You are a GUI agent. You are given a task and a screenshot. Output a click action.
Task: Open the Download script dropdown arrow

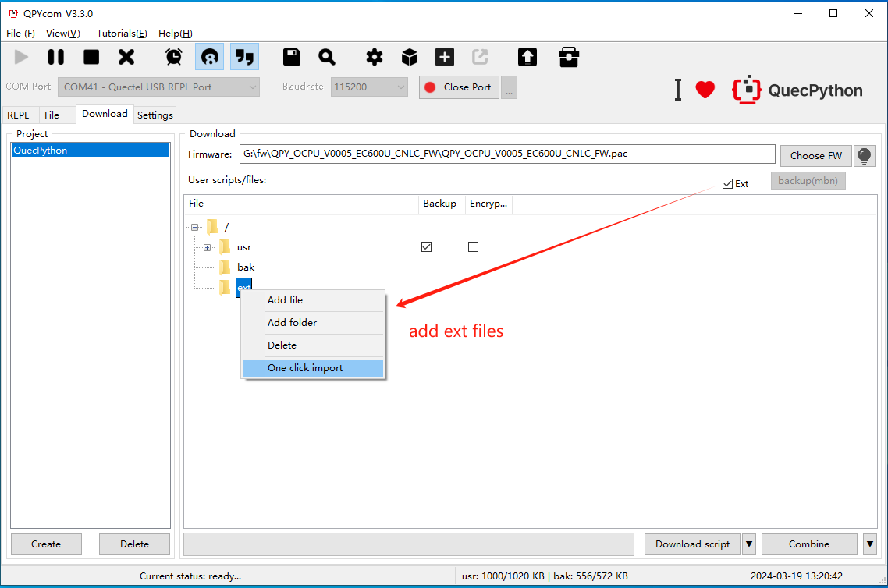[749, 544]
